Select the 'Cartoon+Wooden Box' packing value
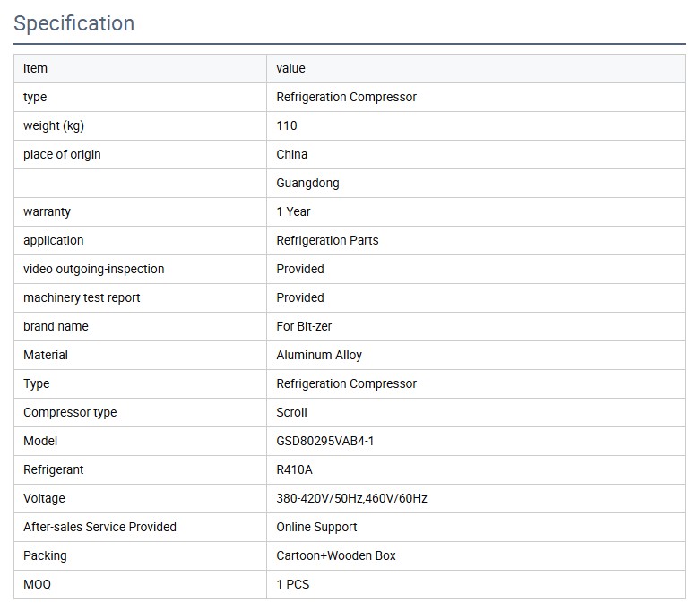 [336, 555]
